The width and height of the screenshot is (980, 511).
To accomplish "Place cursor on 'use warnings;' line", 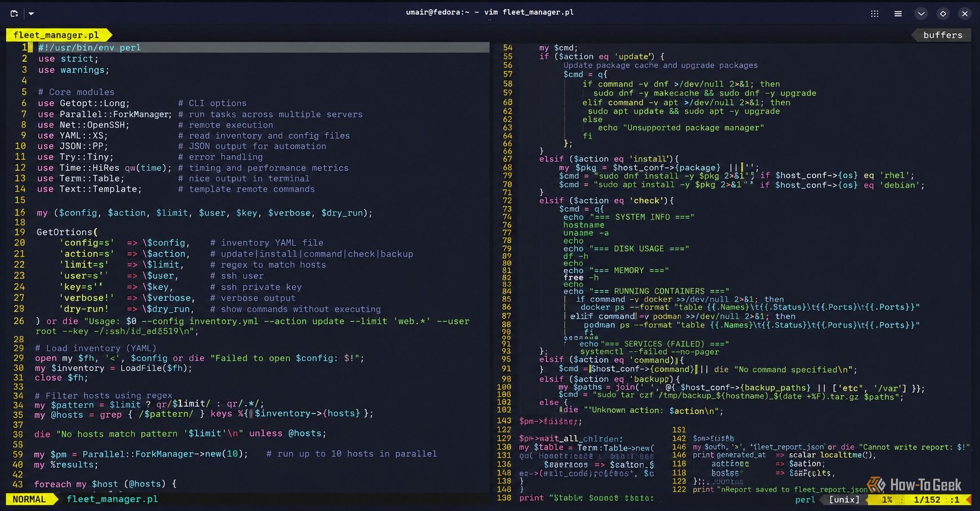I will pyautogui.click(x=74, y=70).
